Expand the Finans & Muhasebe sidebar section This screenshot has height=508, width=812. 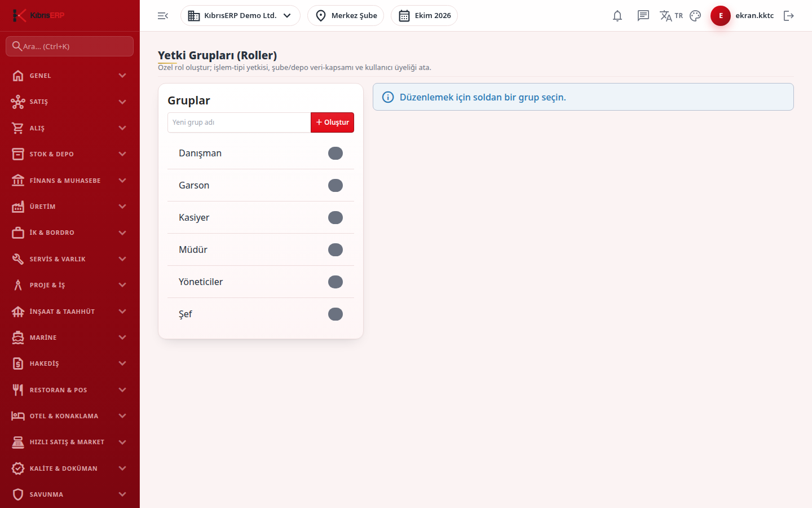70,181
